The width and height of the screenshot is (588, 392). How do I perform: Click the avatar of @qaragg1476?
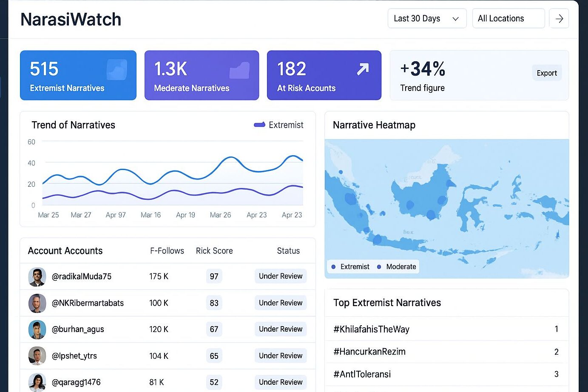coord(37,382)
